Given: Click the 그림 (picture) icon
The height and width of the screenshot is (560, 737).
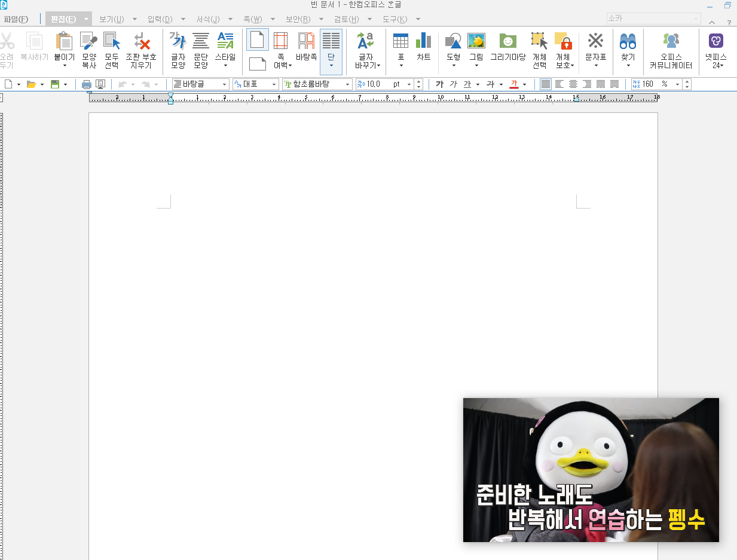Looking at the screenshot, I should coord(476,41).
